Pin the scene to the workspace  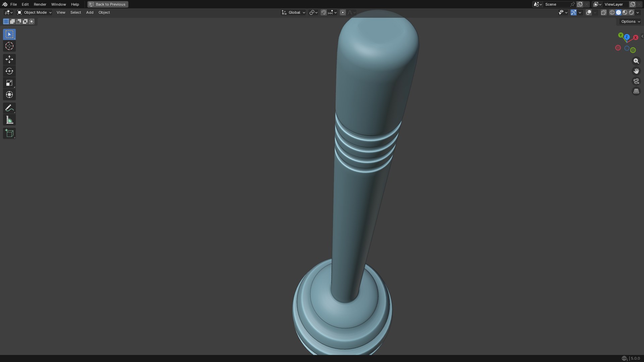[x=573, y=4]
